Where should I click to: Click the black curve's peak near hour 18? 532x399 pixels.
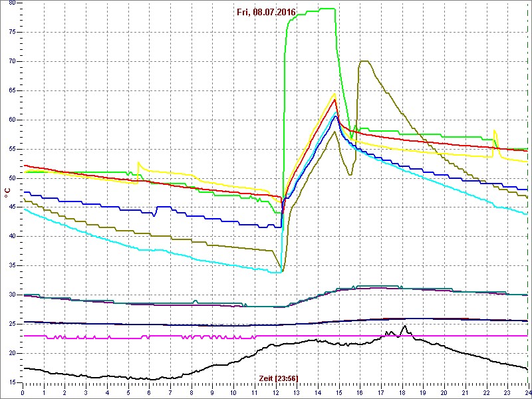click(x=404, y=326)
